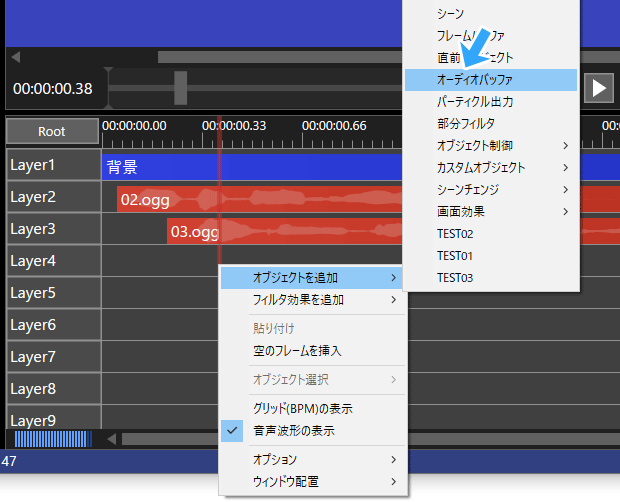Choose 空のフレームを挿入 menu entry

click(x=297, y=351)
